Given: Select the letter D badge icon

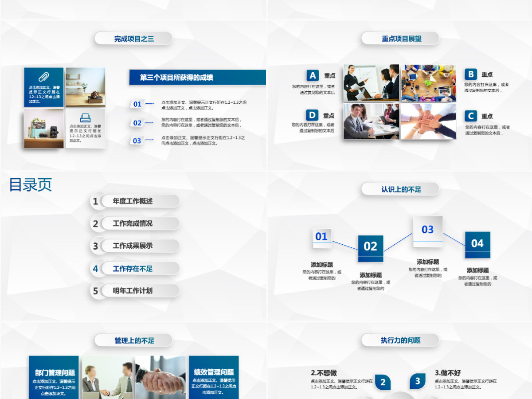Looking at the screenshot, I should click(313, 115).
